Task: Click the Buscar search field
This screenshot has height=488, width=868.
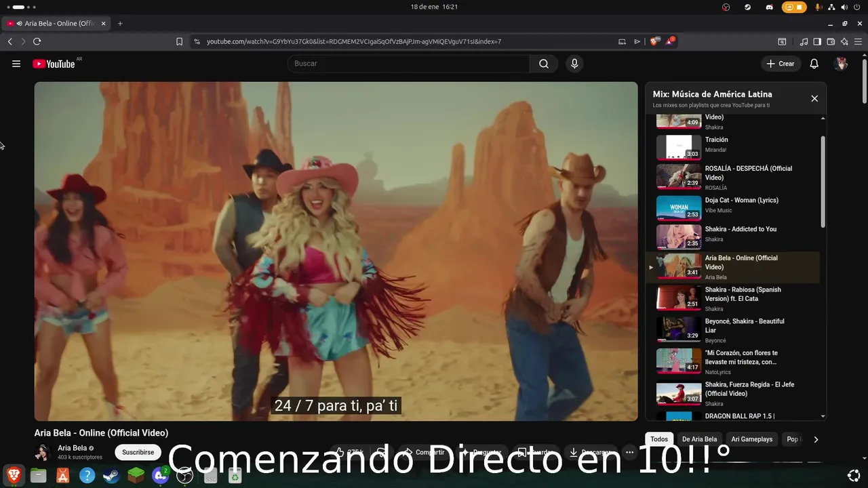Action: point(409,64)
